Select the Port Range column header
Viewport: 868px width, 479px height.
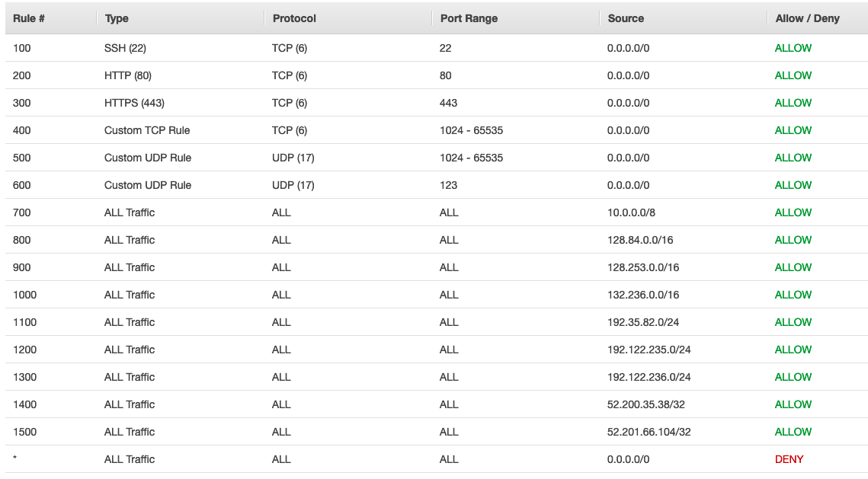pos(469,18)
